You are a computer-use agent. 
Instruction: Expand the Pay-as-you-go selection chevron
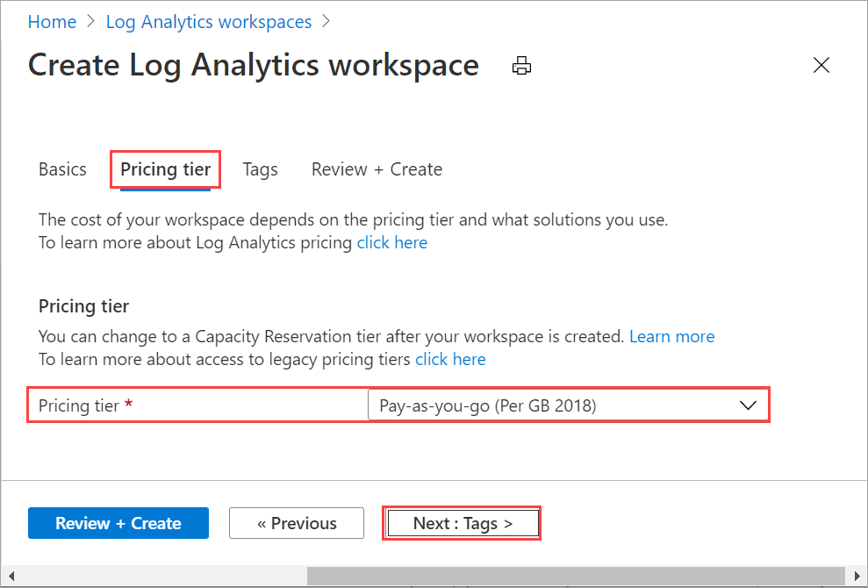click(x=748, y=405)
